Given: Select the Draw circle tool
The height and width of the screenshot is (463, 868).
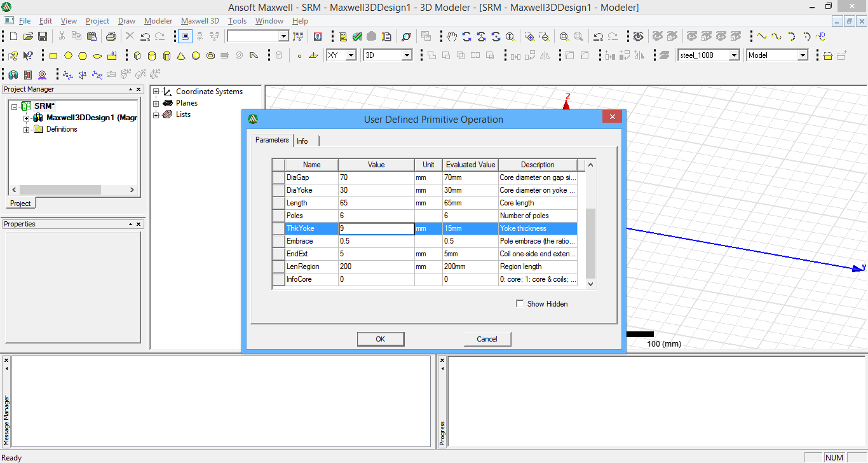Looking at the screenshot, I should [x=68, y=55].
